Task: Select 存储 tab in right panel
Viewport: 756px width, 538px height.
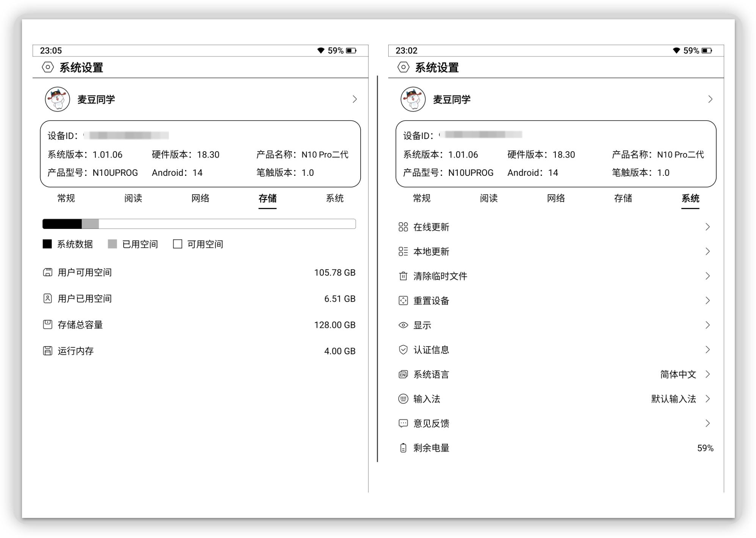Action: click(623, 198)
